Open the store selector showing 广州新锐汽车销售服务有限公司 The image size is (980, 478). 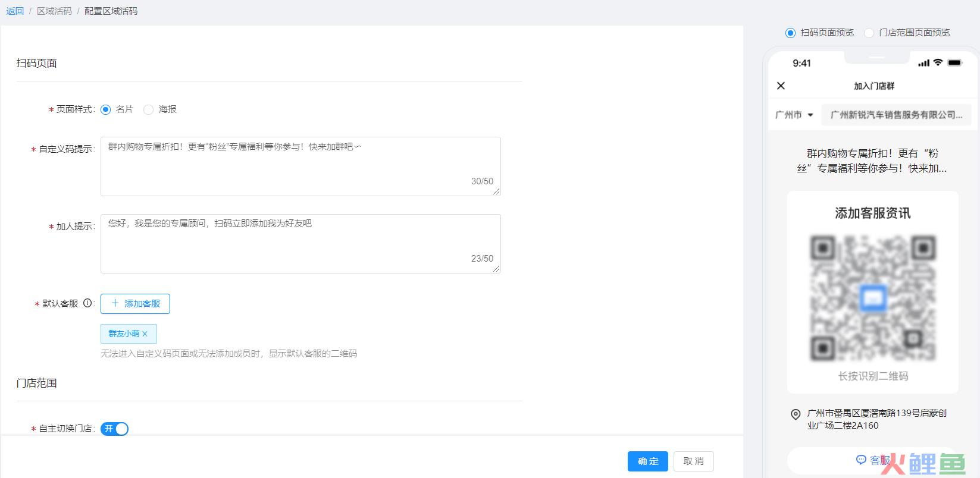pos(896,115)
